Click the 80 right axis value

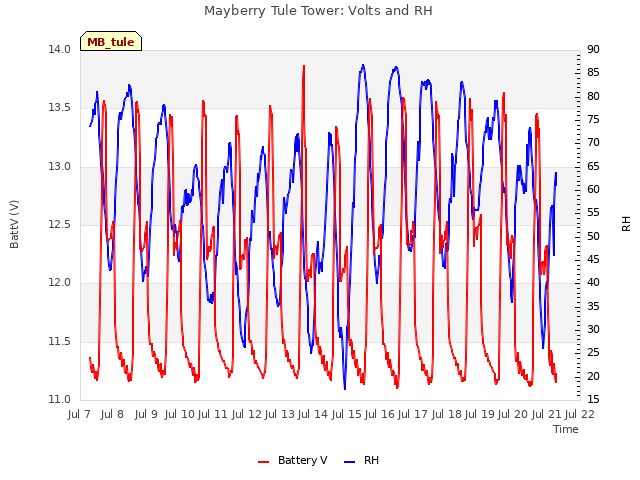pos(593,96)
